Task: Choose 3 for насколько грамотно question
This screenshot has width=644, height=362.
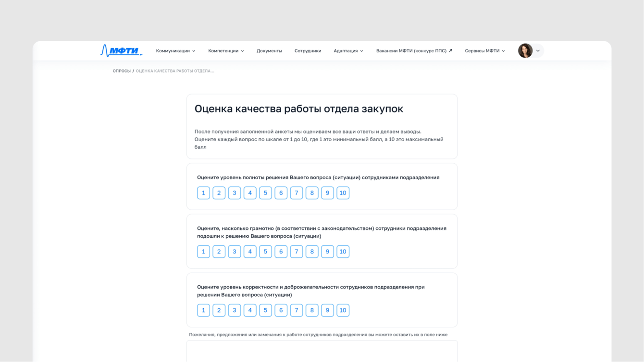Action: pos(235,252)
